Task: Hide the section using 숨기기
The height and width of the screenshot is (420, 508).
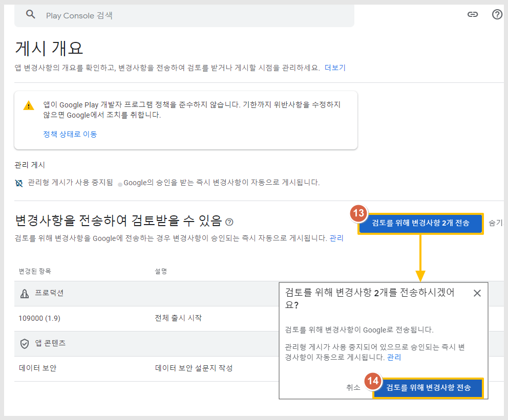Action: [495, 223]
